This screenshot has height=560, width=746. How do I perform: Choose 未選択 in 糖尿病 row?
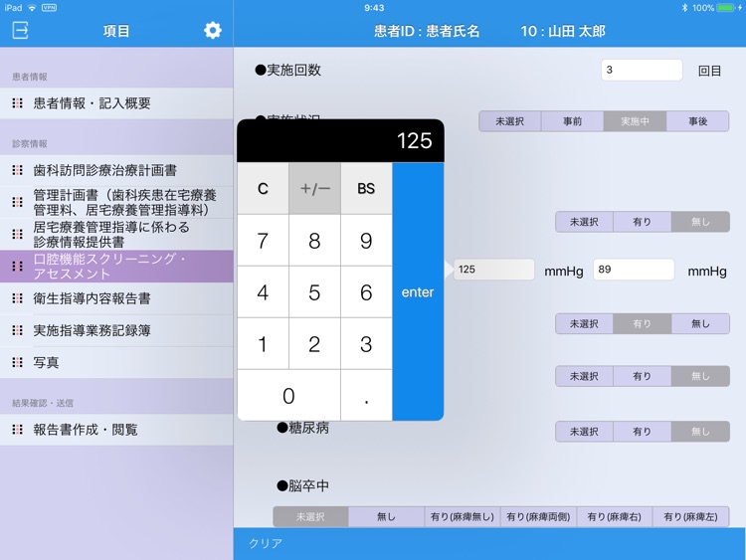coord(584,432)
